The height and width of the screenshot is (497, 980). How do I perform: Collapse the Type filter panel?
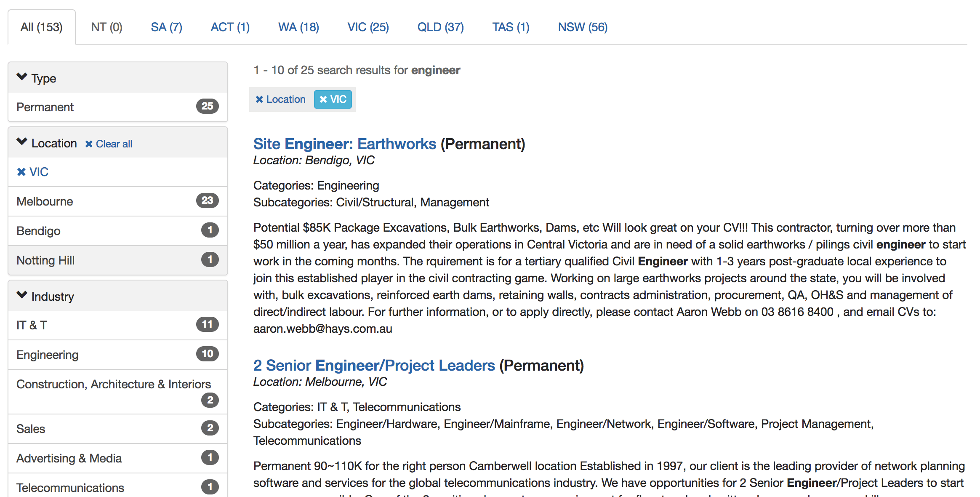(x=22, y=77)
